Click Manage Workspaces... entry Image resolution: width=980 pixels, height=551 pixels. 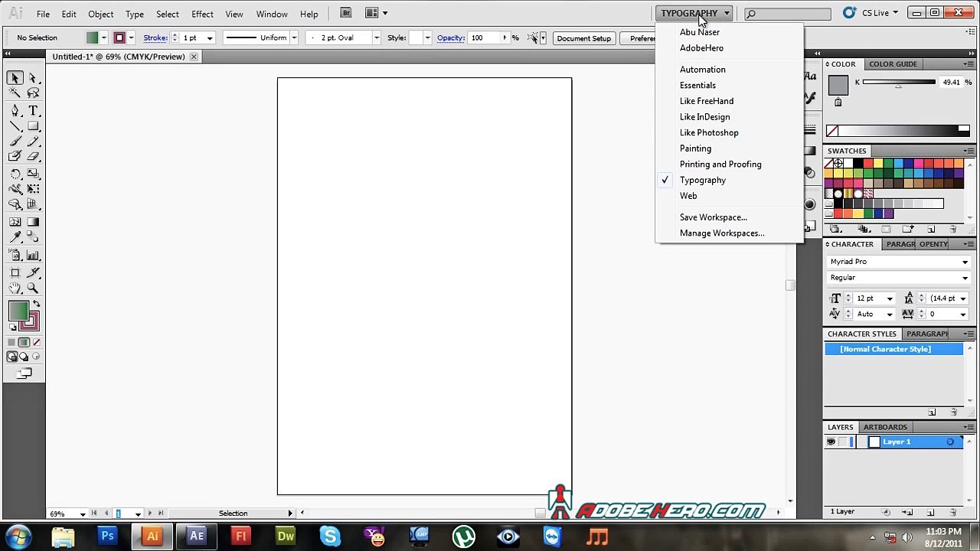pos(722,233)
